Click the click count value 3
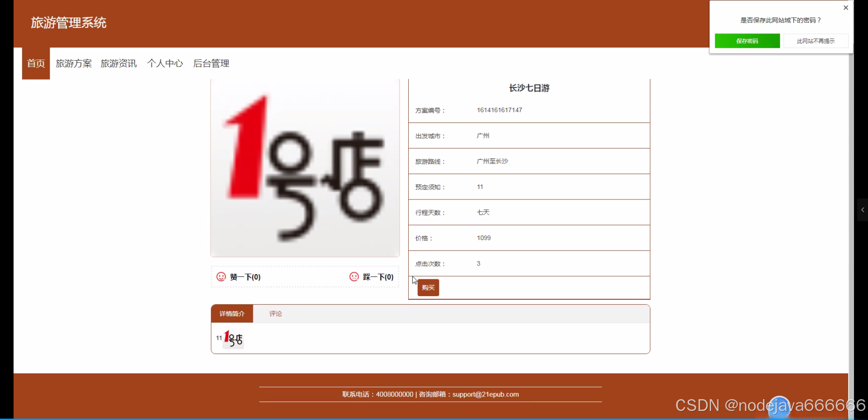Viewport: 868px width, 420px height. tap(478, 264)
